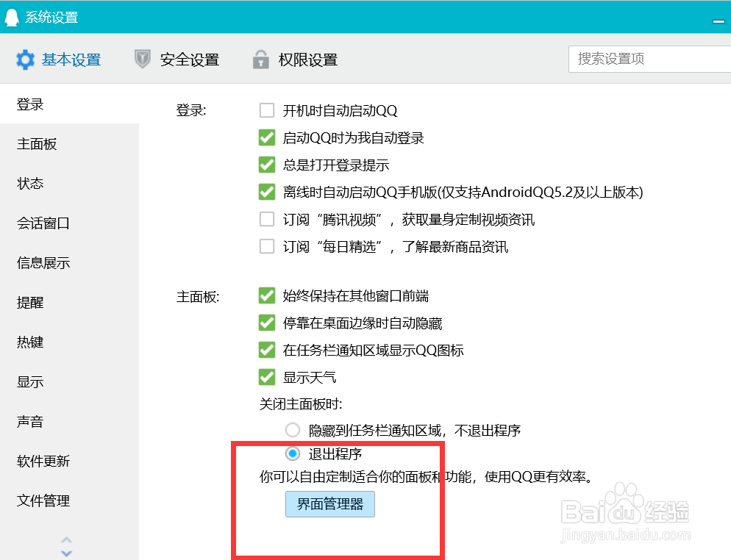731x560 pixels.
Task: Select 隐藏到任务栏通知区域 radio option
Action: (x=293, y=429)
